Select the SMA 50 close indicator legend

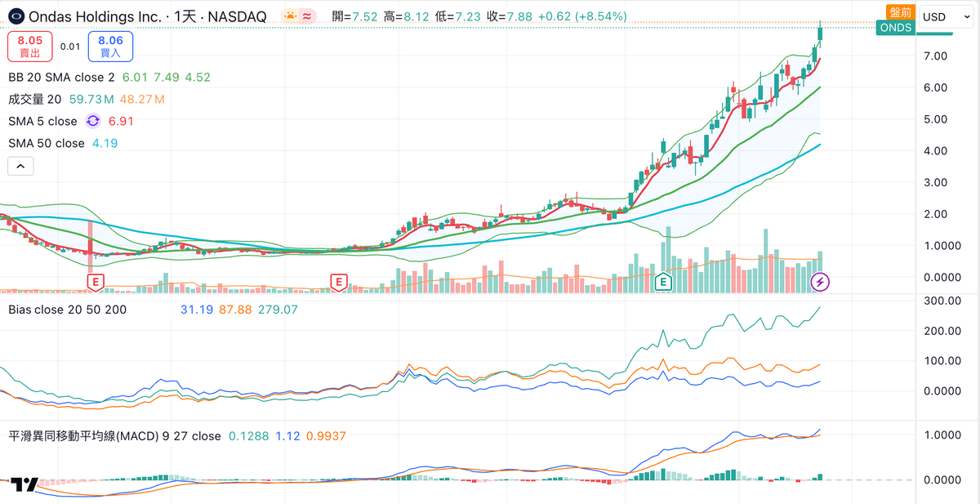click(47, 143)
